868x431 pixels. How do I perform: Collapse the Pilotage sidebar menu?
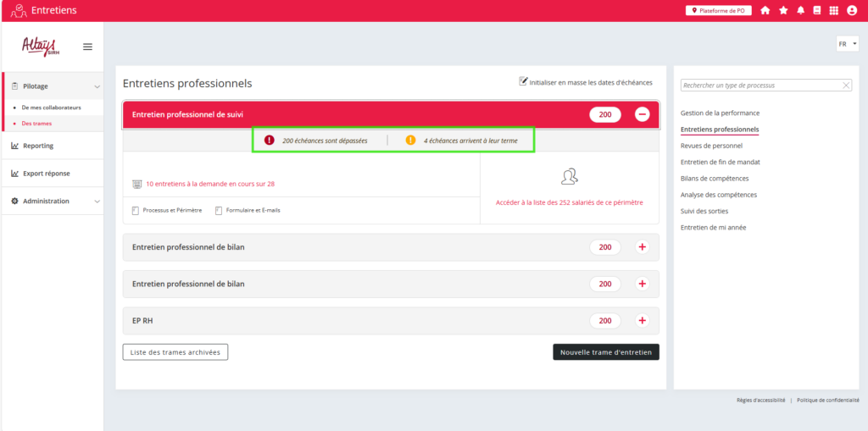pyautogui.click(x=97, y=86)
